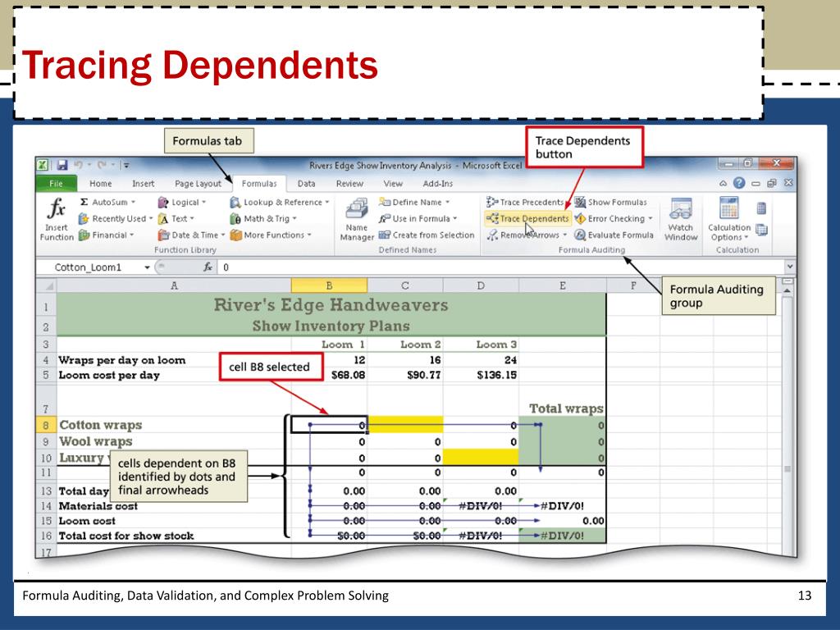Select 'Total cost for show stock' cell

pos(174,536)
